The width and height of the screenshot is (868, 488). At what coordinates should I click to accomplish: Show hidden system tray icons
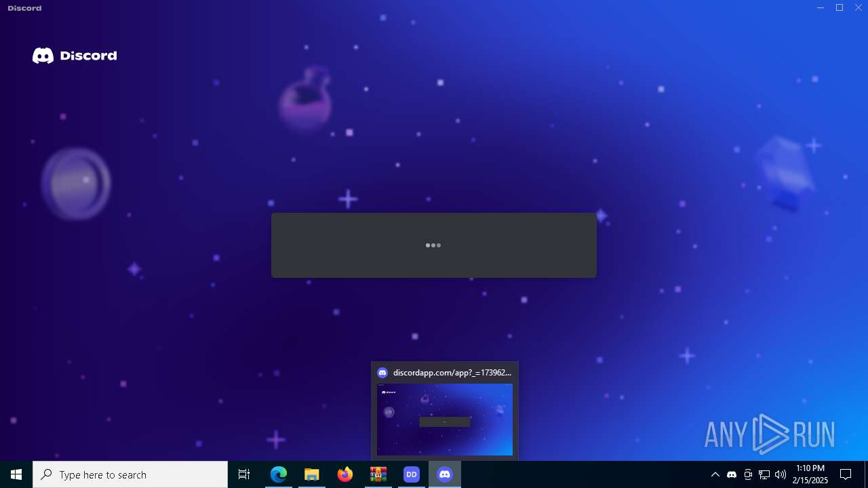click(x=715, y=474)
